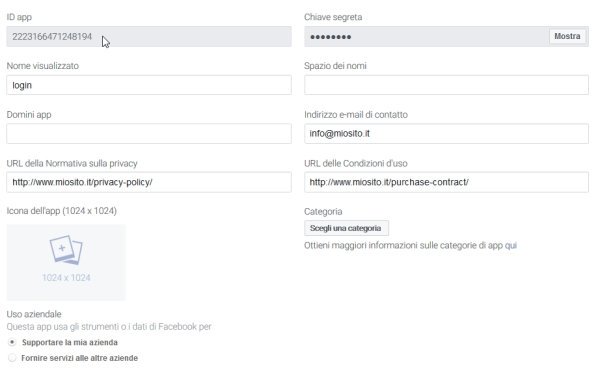
Task: Show the secret key with Mostra button
Action: coord(567,36)
